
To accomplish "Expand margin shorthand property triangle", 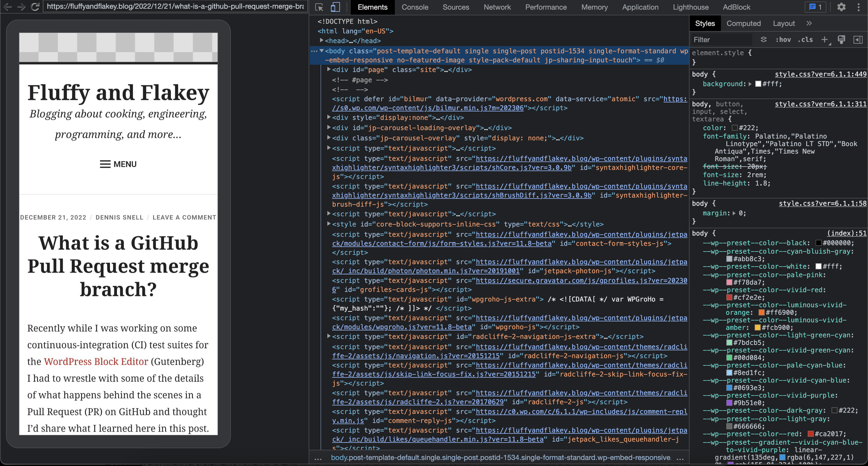I will pyautogui.click(x=734, y=213).
